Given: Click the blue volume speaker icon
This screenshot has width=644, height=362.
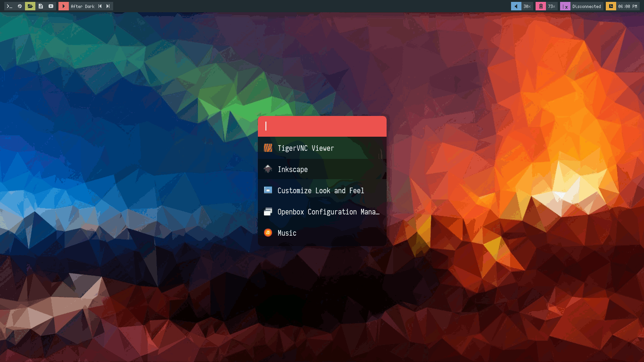Looking at the screenshot, I should [x=516, y=6].
